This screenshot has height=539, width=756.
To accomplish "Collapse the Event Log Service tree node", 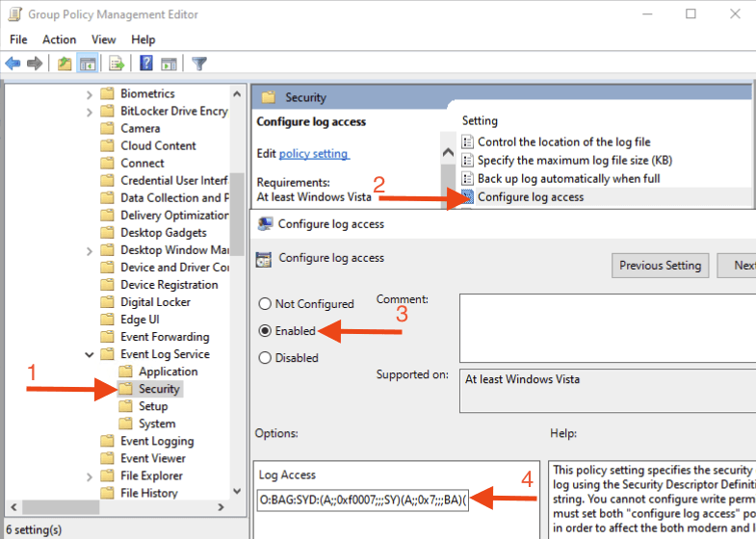I will [x=90, y=354].
